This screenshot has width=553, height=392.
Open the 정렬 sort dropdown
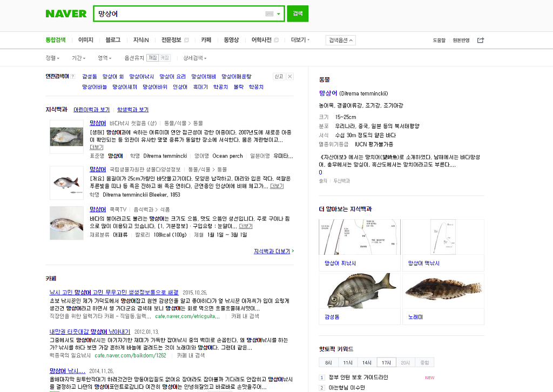[x=52, y=58]
